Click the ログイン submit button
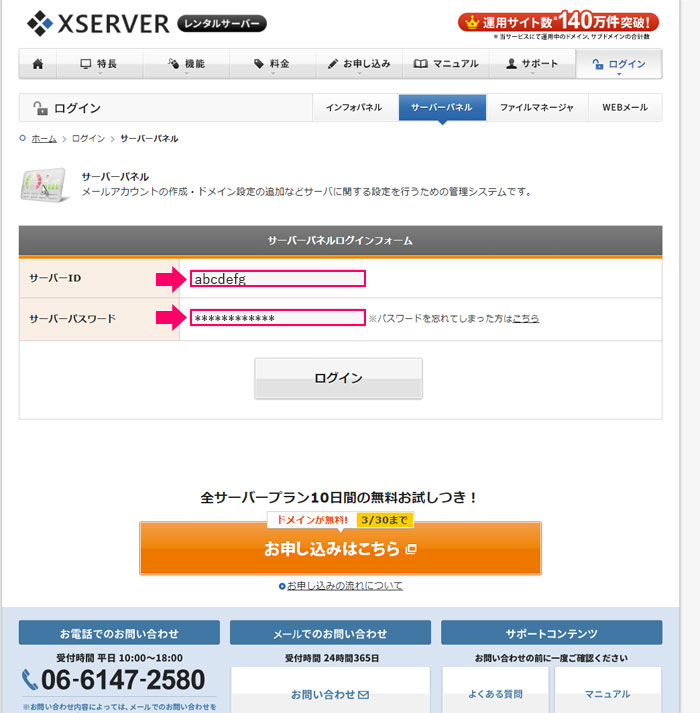 (x=338, y=378)
